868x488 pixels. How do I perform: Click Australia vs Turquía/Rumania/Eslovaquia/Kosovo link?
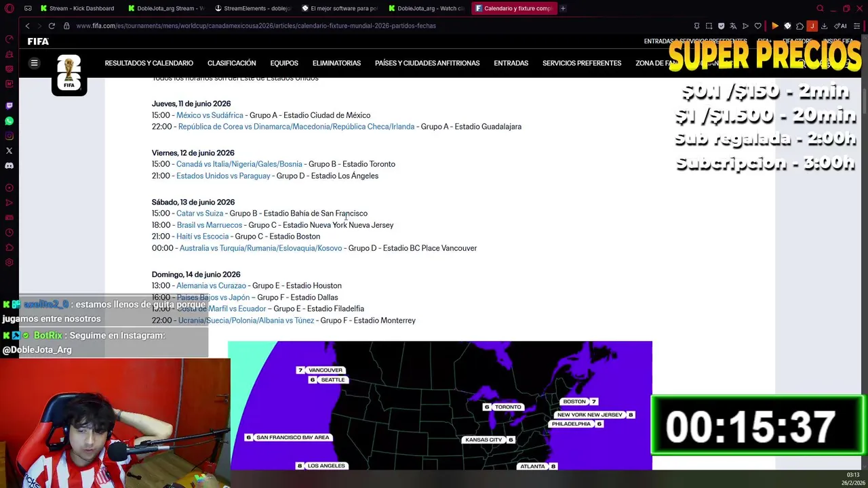pyautogui.click(x=260, y=248)
